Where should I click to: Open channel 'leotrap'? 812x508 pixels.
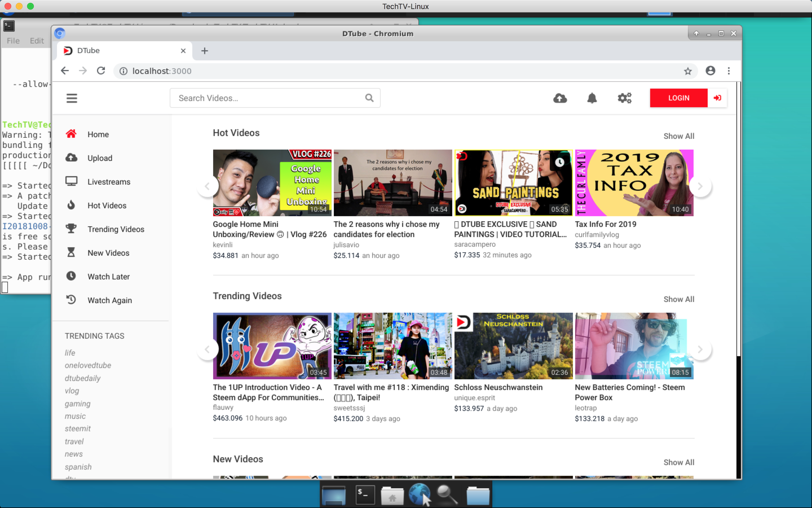click(586, 408)
